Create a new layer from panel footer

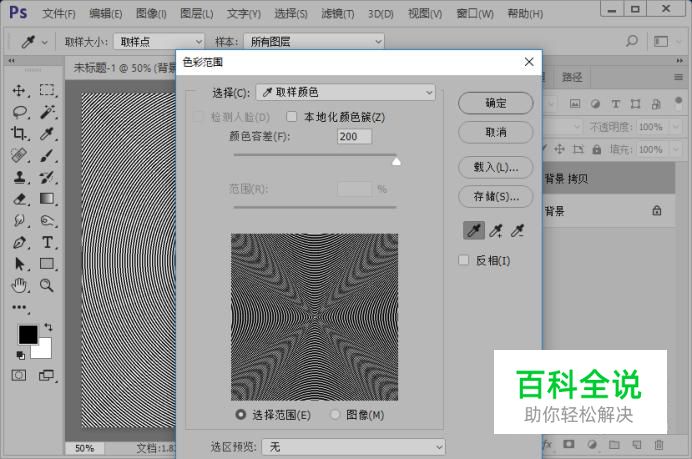(636, 444)
